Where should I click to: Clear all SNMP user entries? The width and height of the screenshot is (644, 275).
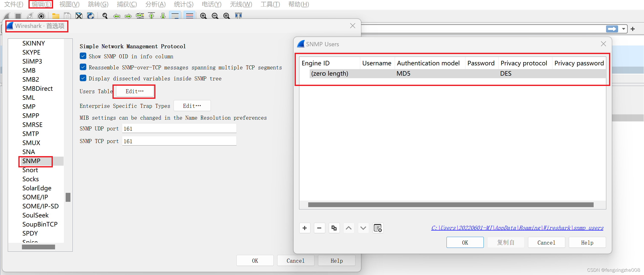click(x=378, y=228)
